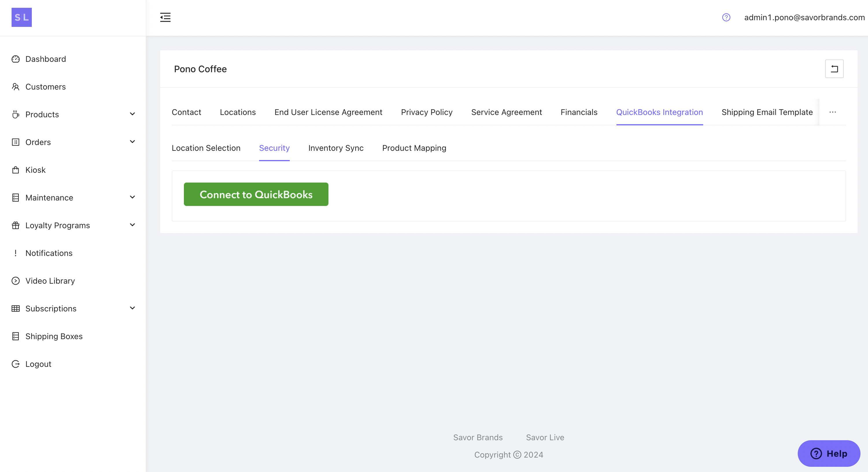Image resolution: width=868 pixels, height=472 pixels.
Task: Expand the Orders submenu chevron
Action: (132, 142)
